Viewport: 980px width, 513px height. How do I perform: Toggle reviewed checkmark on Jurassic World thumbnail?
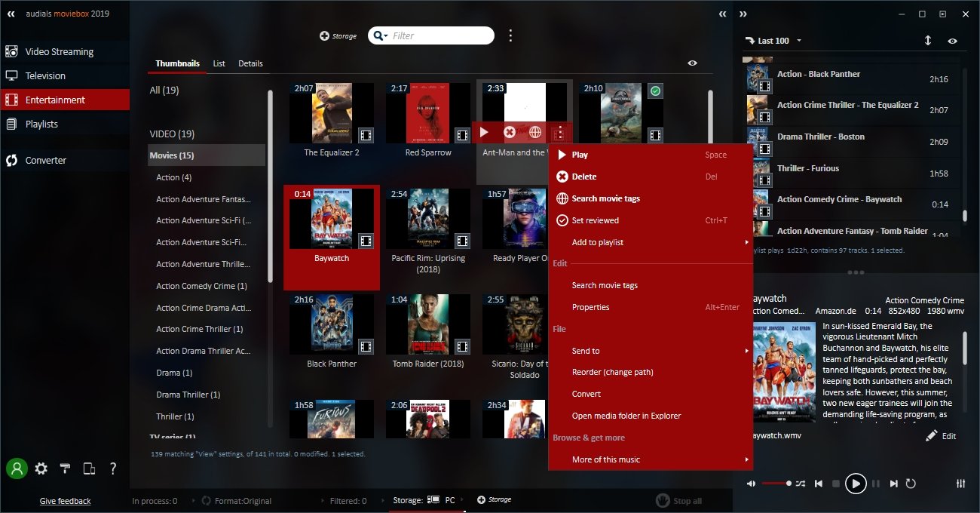pos(656,91)
